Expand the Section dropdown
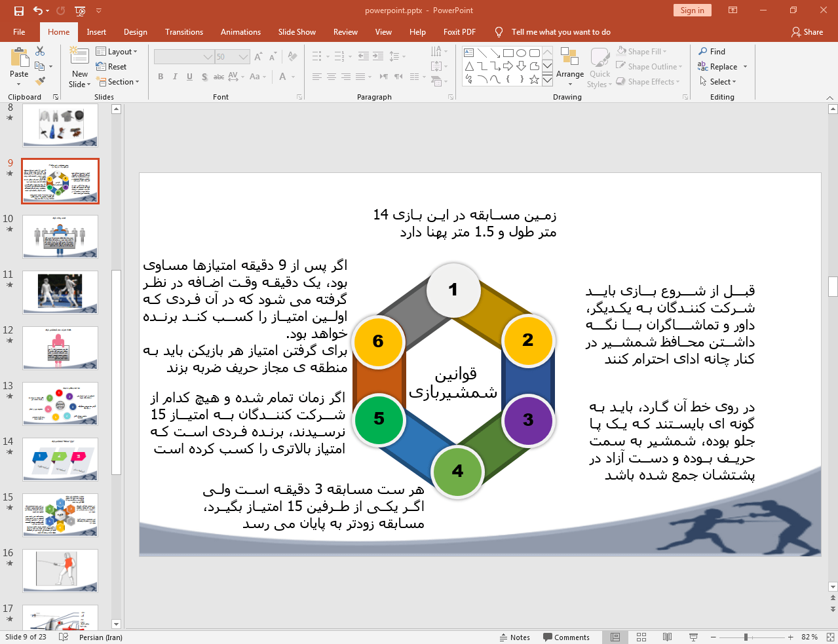 [118, 82]
